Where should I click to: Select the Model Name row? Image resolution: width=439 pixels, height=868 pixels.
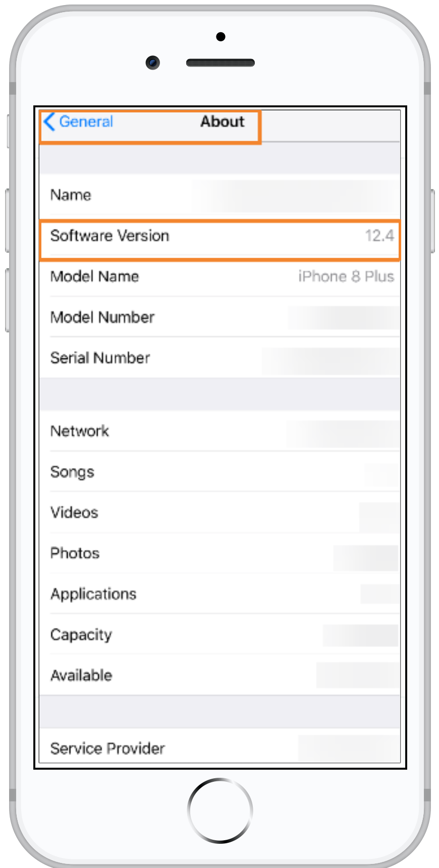219,277
